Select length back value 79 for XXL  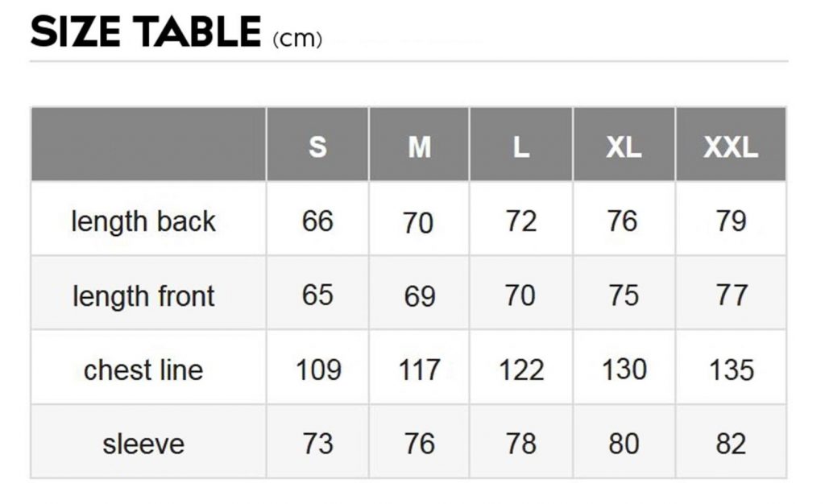click(731, 221)
